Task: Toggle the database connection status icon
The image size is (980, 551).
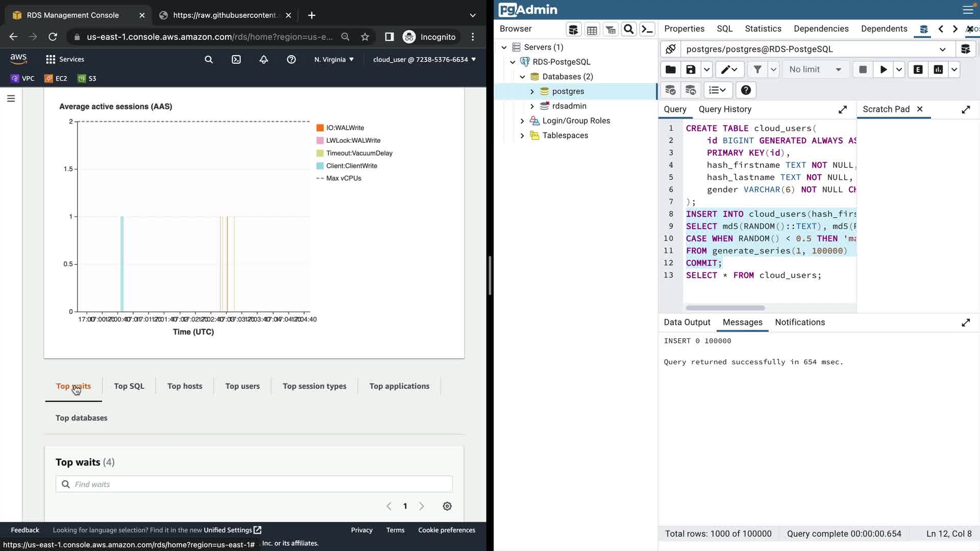Action: pyautogui.click(x=671, y=49)
